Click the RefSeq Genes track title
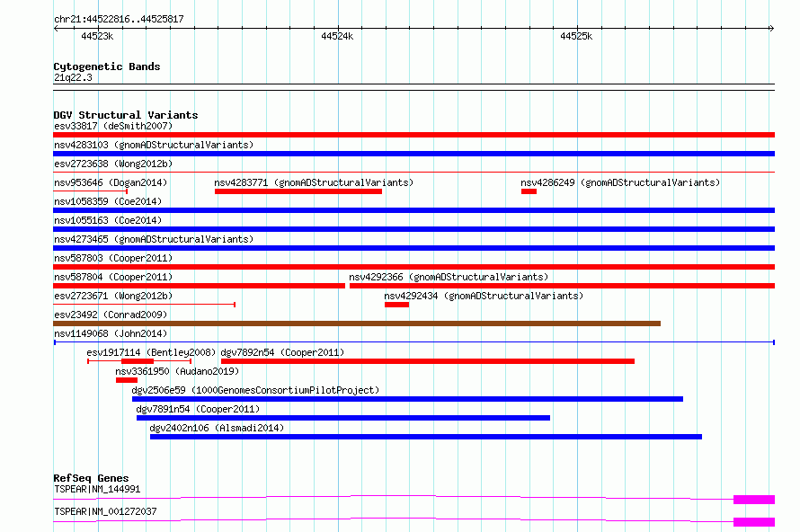Viewport: 800px width, 532px height. (91, 478)
